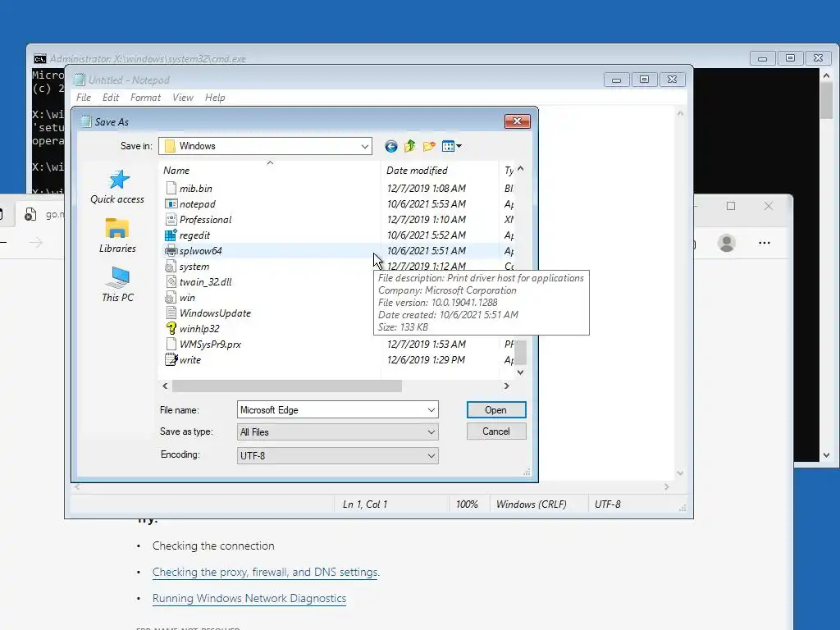Open the Notepad File menu
The width and height of the screenshot is (840, 630).
pyautogui.click(x=84, y=98)
